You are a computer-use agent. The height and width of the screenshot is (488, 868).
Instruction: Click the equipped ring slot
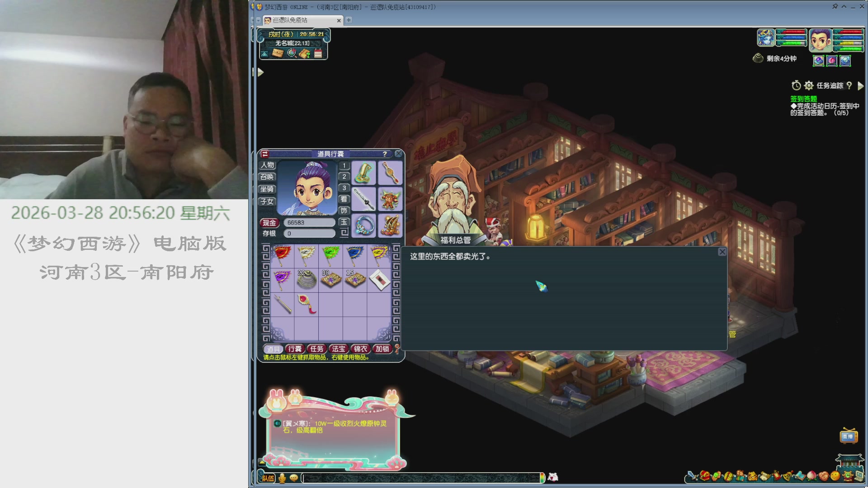coord(364,225)
